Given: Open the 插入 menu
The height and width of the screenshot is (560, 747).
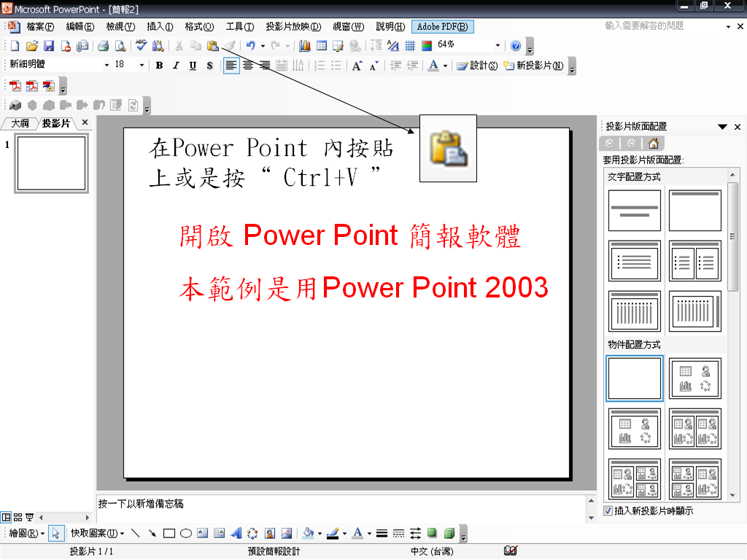Looking at the screenshot, I should click(160, 27).
